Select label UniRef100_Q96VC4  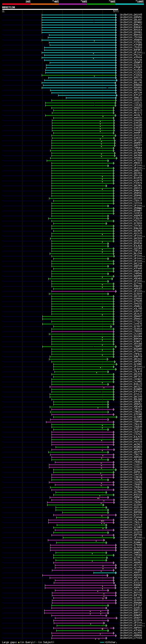click(x=131, y=188)
